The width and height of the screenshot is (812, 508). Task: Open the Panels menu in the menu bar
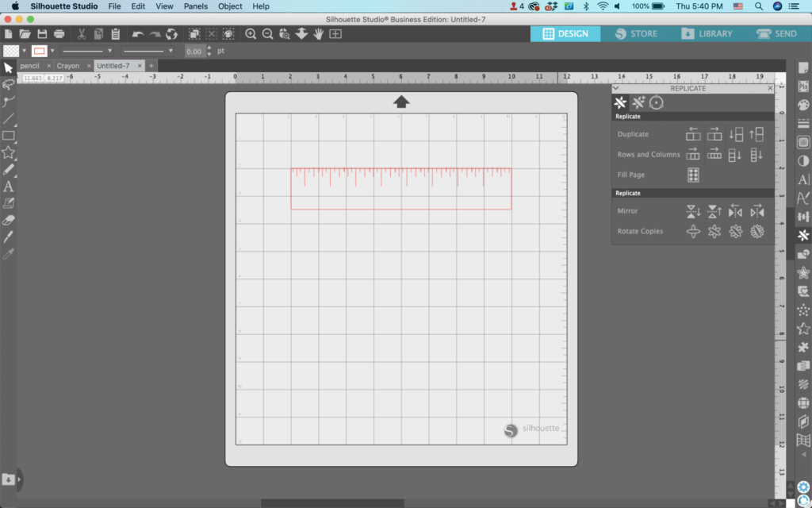(196, 6)
